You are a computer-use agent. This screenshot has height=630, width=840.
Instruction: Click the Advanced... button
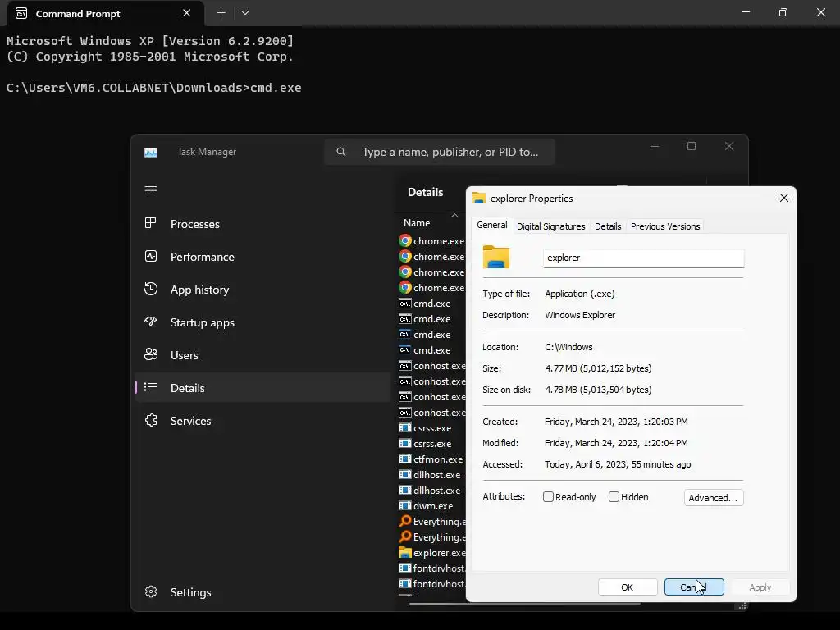tap(714, 498)
